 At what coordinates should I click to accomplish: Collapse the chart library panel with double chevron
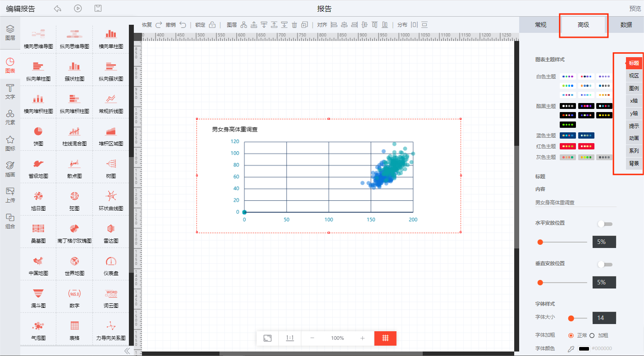tap(127, 351)
